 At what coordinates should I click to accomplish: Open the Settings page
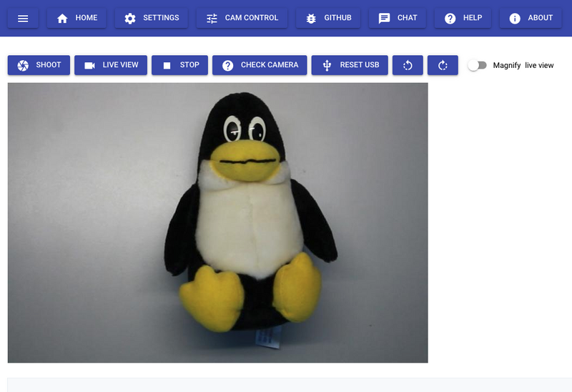tap(152, 19)
